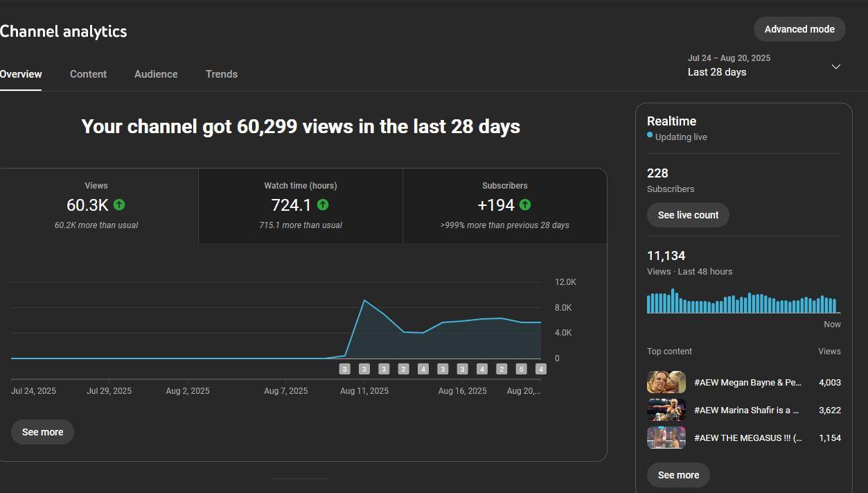Select the Overview tab

21,74
